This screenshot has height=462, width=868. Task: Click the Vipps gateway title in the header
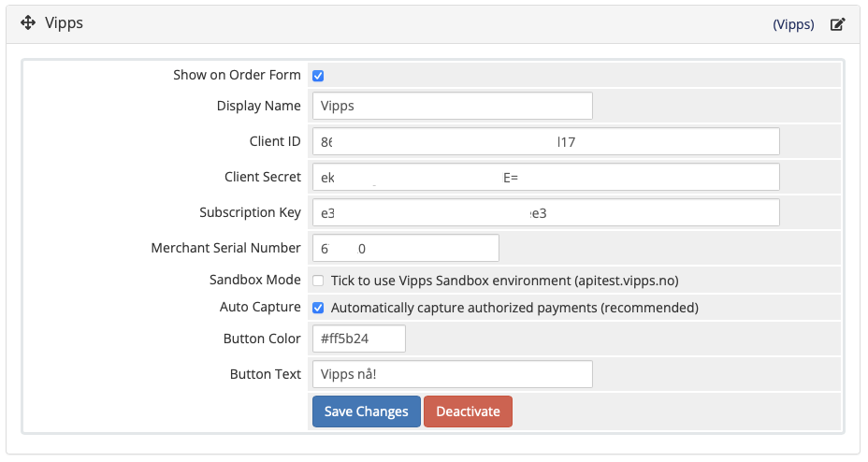(x=64, y=22)
